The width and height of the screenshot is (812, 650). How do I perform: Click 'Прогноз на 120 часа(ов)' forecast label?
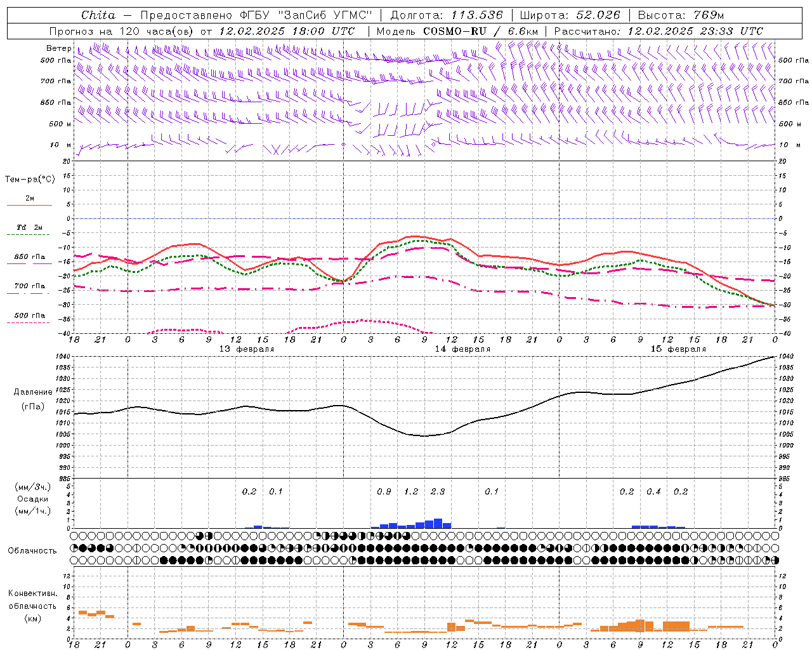122,31
